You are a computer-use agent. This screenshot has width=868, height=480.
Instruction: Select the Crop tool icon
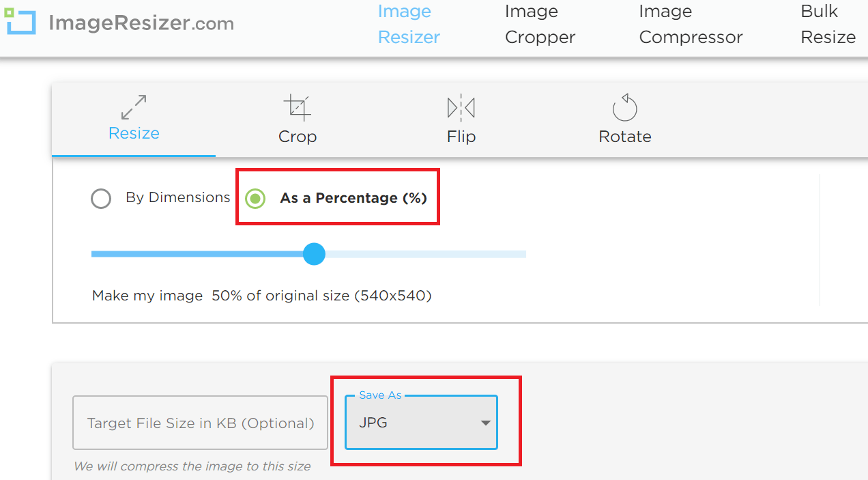(x=297, y=107)
